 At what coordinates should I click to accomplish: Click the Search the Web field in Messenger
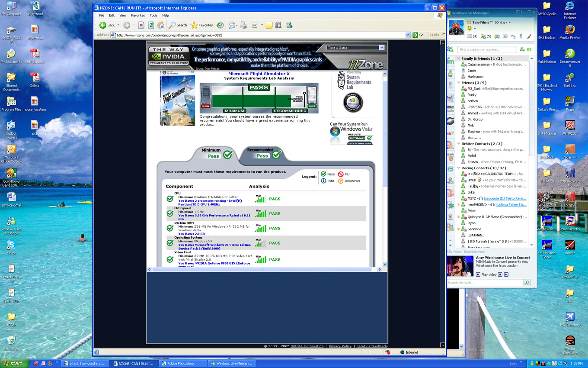click(485, 283)
